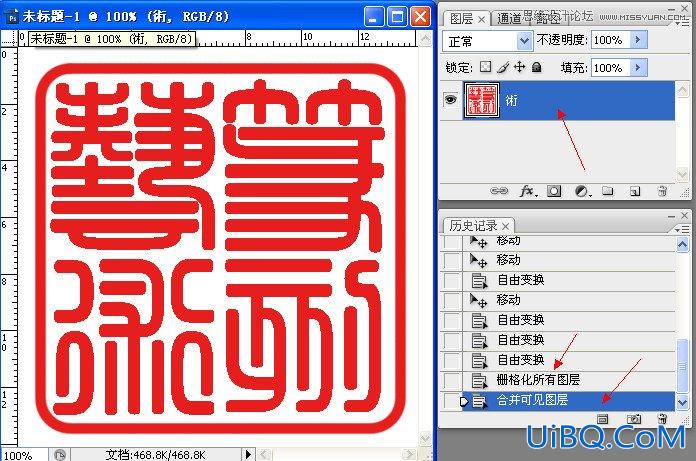
Task: Open the Layers panel options menu icon
Action: coord(681,22)
